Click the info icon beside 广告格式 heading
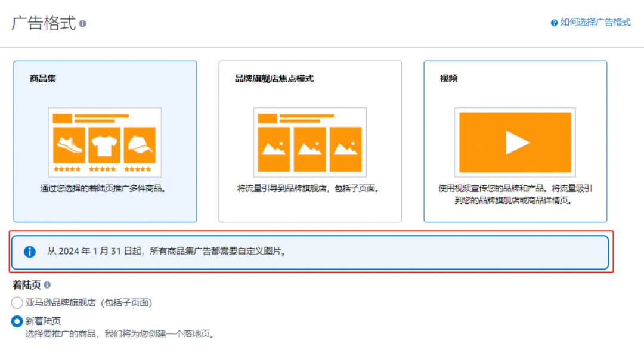This screenshot has height=353, width=644. [83, 23]
